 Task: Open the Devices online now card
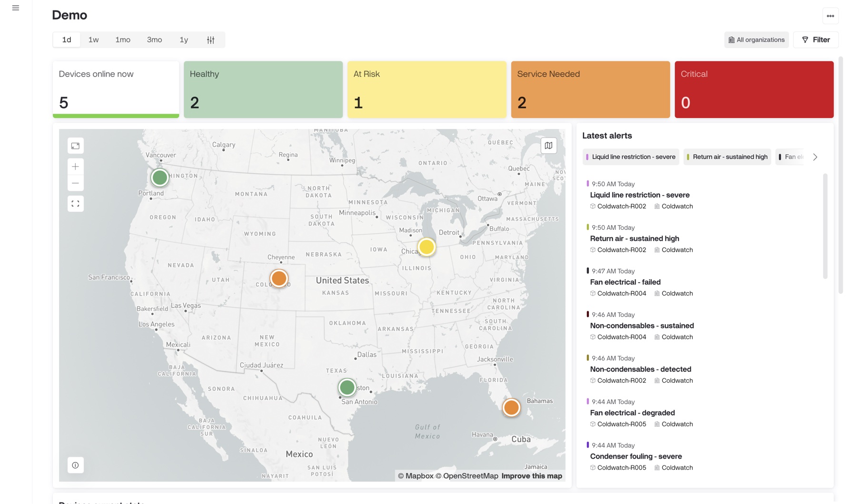point(116,89)
